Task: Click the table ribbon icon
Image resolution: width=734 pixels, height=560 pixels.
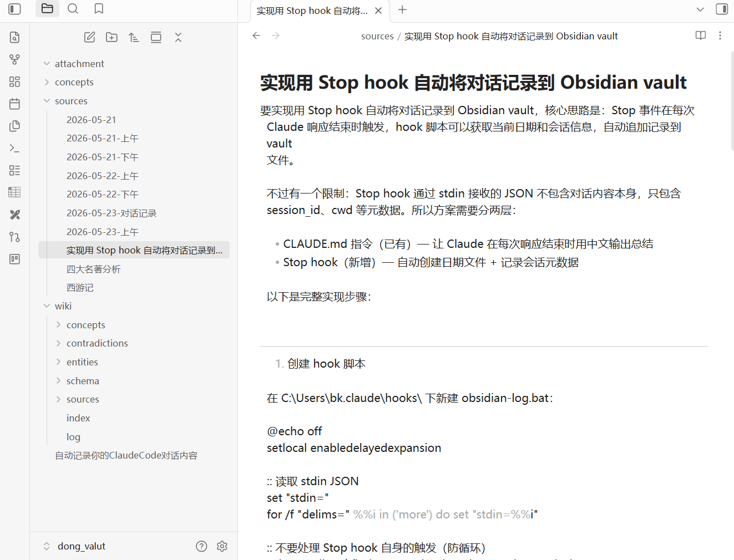Action: coord(15,192)
